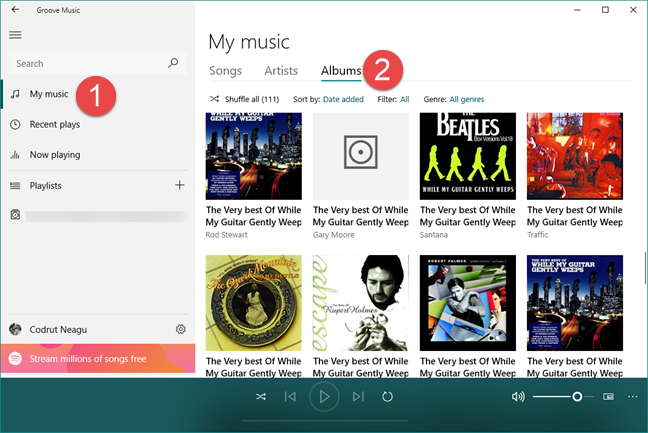Click the Stream millions of songs free banner
The width and height of the screenshot is (648, 433).
pyautogui.click(x=98, y=359)
